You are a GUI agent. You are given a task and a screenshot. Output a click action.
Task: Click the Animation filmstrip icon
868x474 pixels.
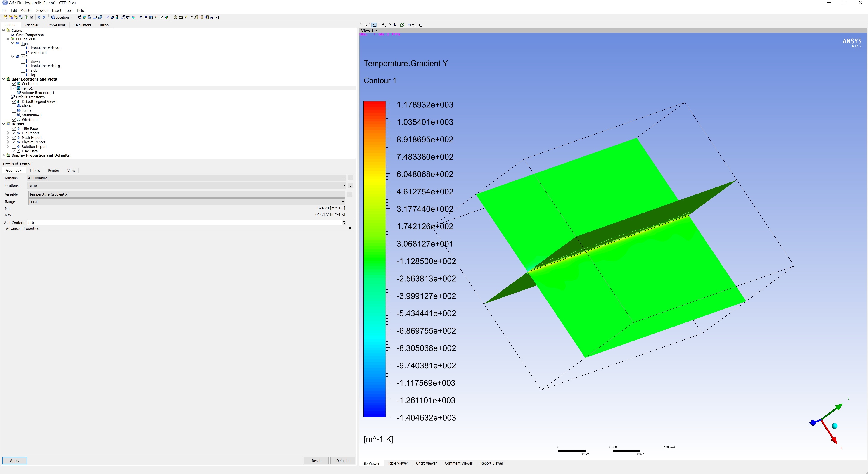181,17
